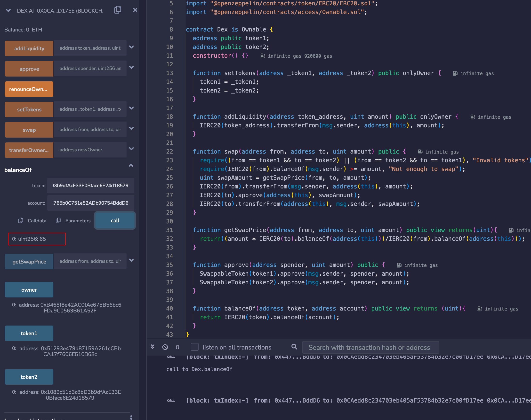Click the addLiquidity parameters input

point(90,48)
